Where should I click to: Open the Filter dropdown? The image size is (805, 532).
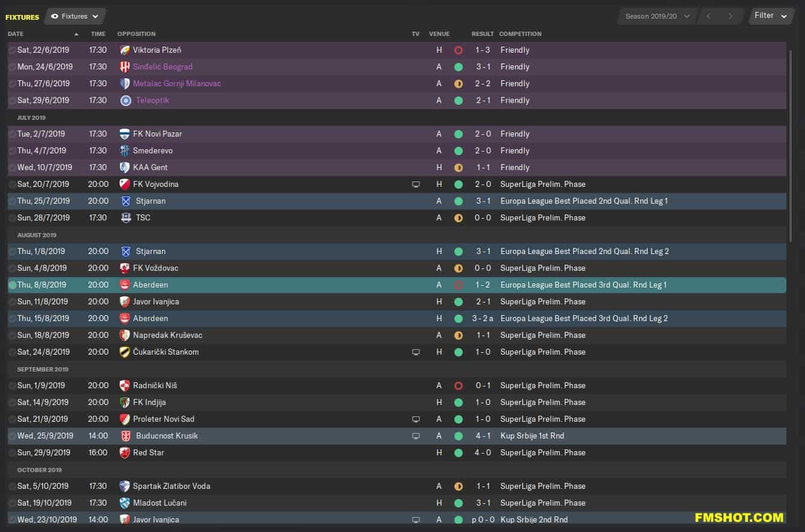click(771, 16)
